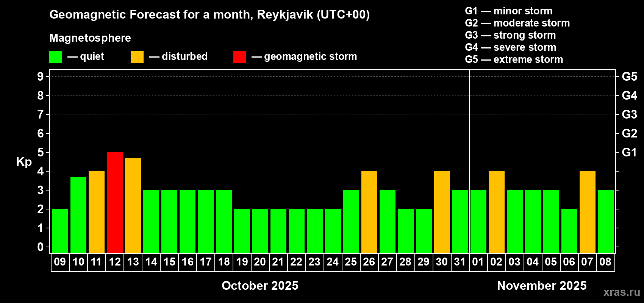Click the orange bar for October 26

[369, 212]
